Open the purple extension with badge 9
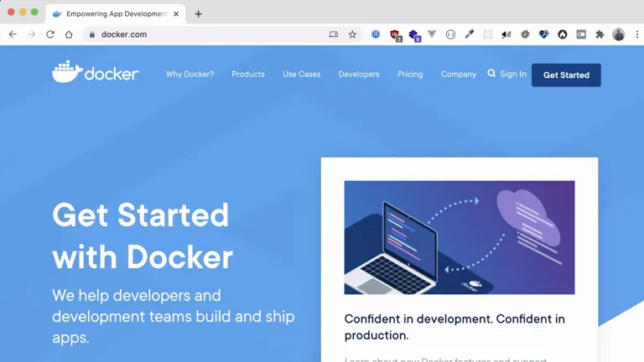The height and width of the screenshot is (362, 644). (414, 36)
